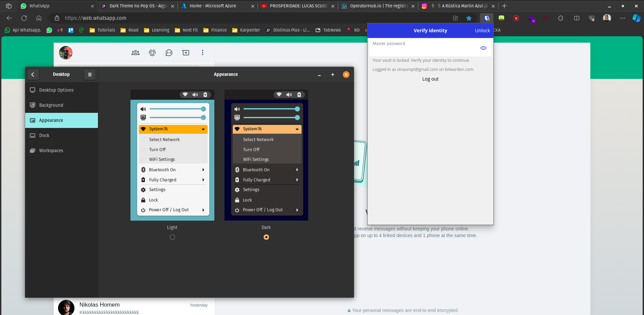Image resolution: width=644 pixels, height=315 pixels.
Task: Open WhatsApp Channels icon
Action: [169, 53]
